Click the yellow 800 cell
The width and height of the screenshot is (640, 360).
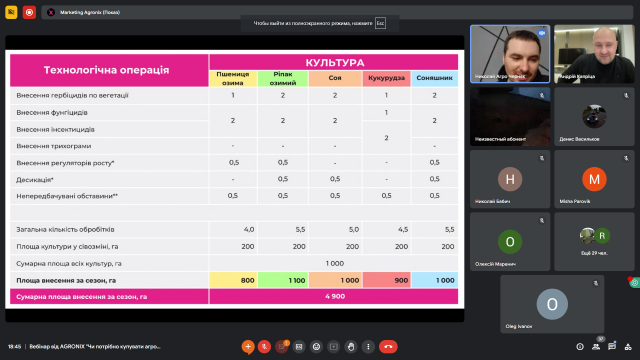tap(233, 280)
